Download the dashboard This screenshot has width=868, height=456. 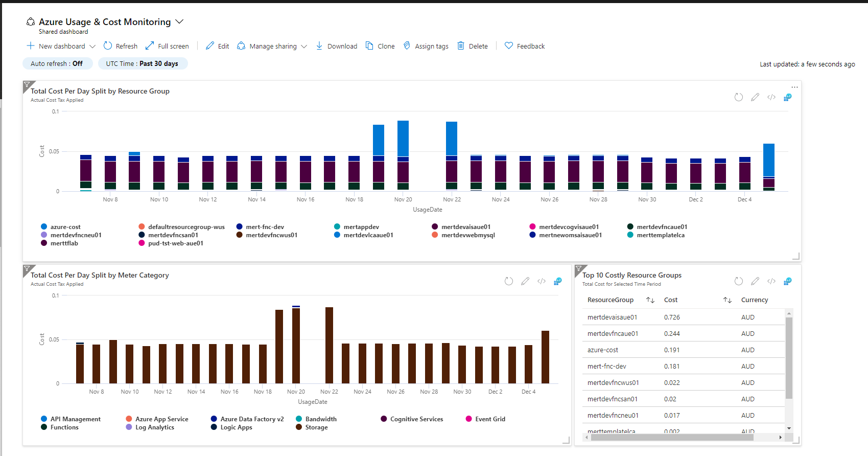(336, 46)
